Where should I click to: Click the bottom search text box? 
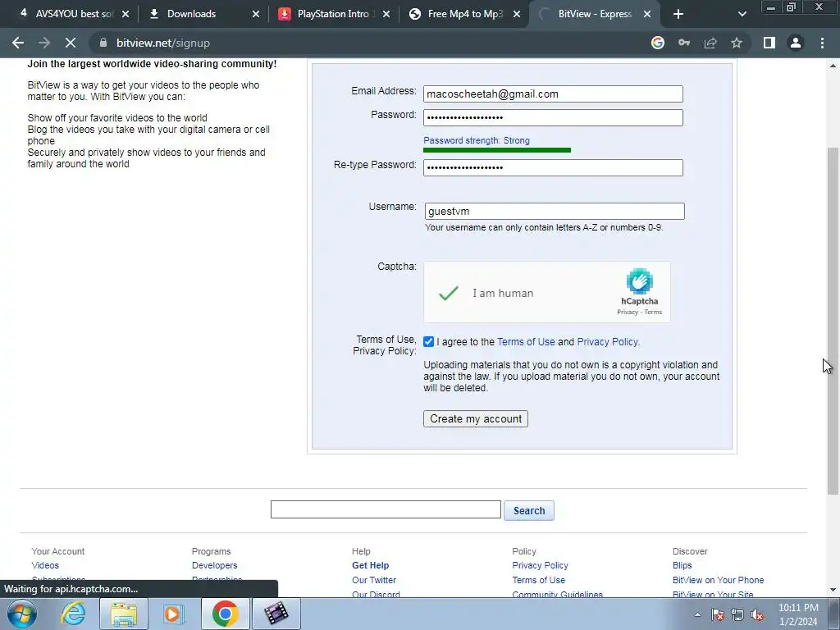[386, 509]
